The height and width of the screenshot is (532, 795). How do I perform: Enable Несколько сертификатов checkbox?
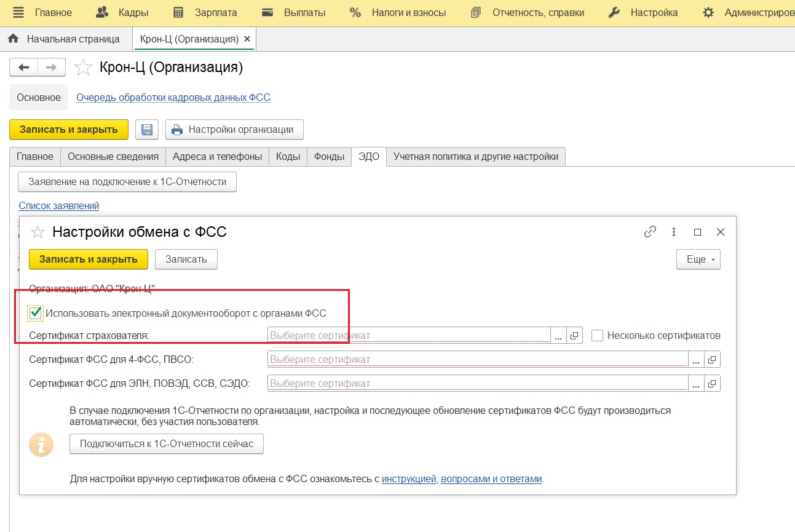tap(597, 335)
